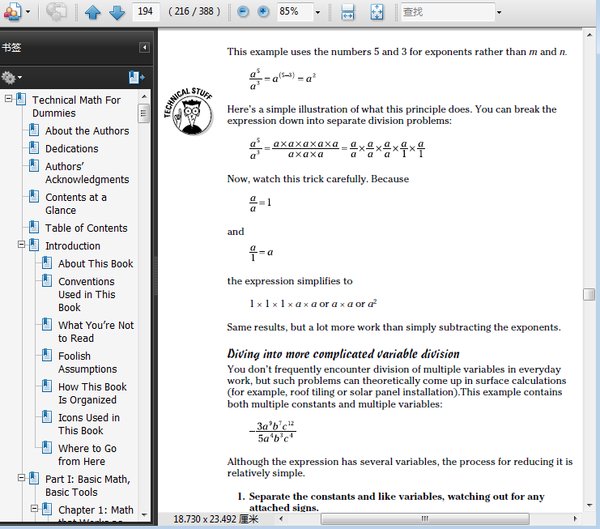
Task: Click the fit width scrolling icon
Action: click(x=348, y=12)
